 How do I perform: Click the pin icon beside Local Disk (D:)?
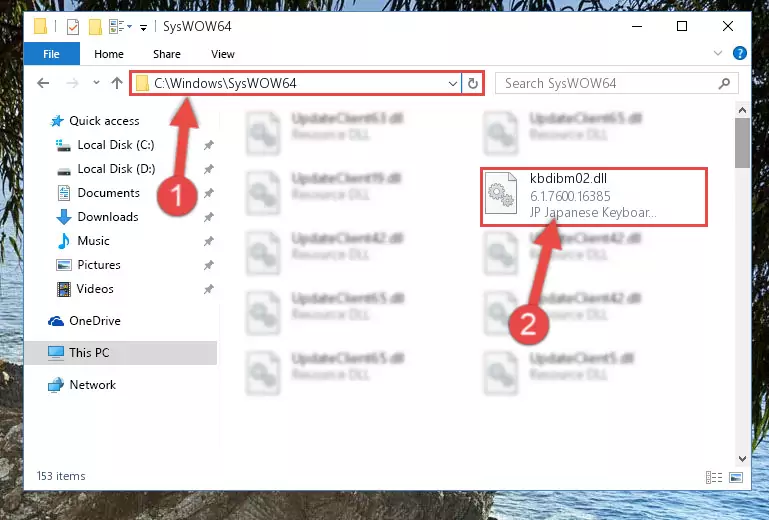click(208, 169)
